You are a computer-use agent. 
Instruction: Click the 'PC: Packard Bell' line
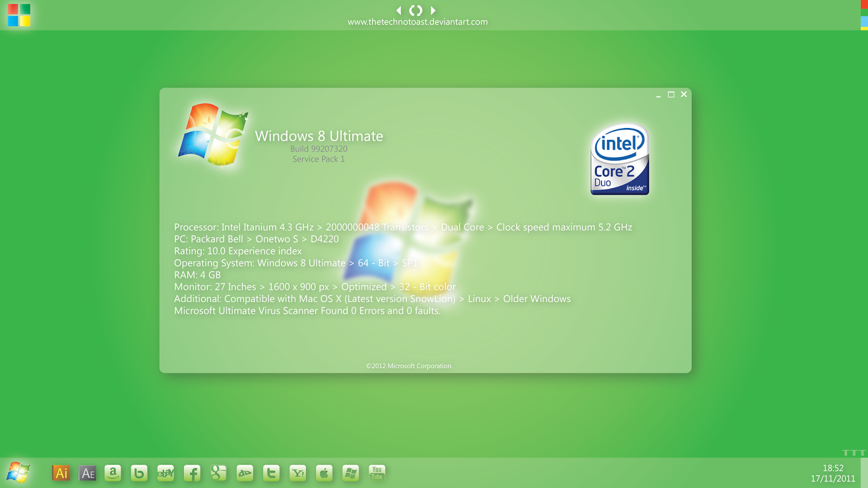(256, 239)
